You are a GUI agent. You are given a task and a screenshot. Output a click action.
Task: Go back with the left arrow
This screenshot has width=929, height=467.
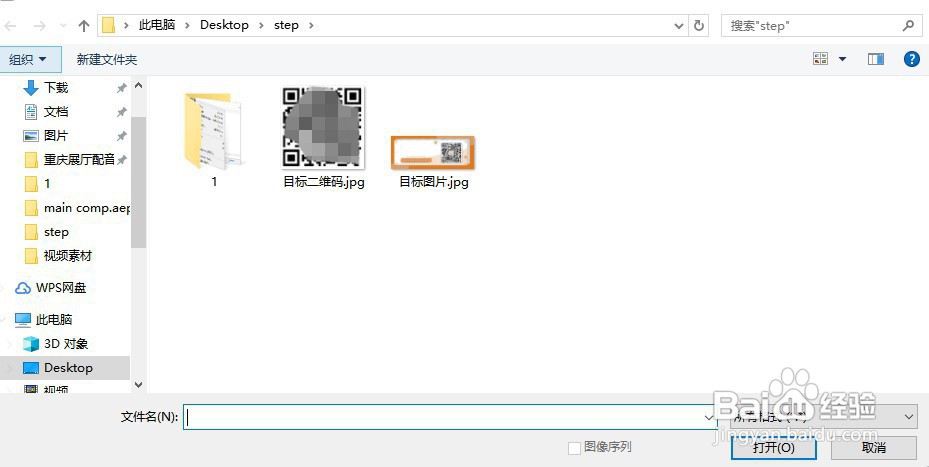(x=10, y=25)
